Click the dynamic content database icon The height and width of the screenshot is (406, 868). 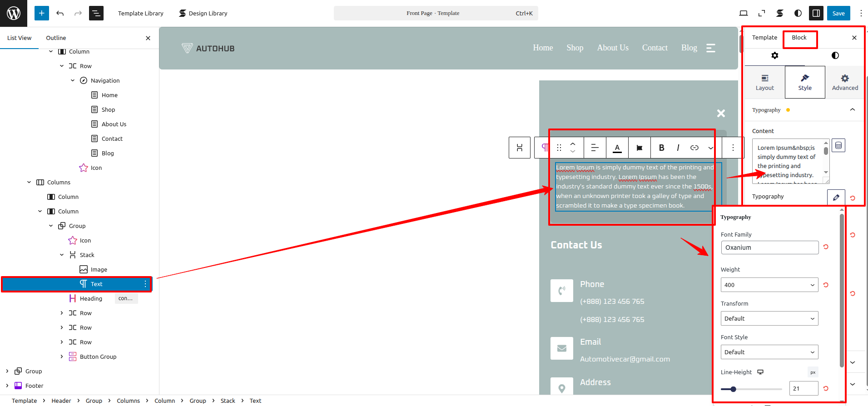coord(838,145)
